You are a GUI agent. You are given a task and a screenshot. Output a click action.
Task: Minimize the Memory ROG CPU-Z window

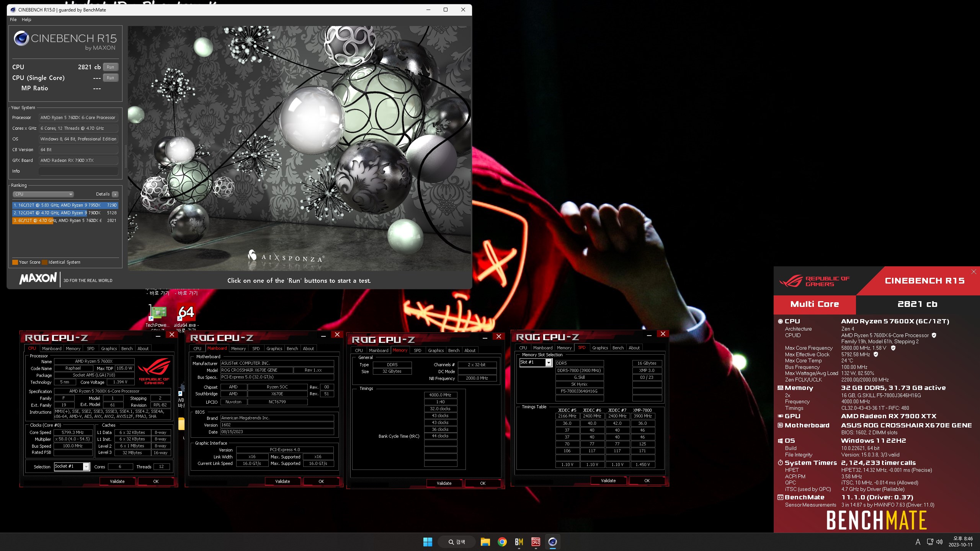click(x=485, y=338)
